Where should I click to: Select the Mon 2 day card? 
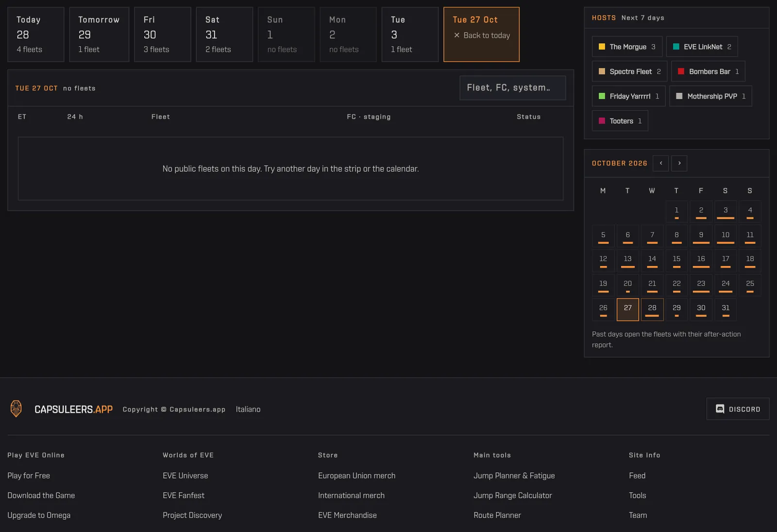pos(348,34)
